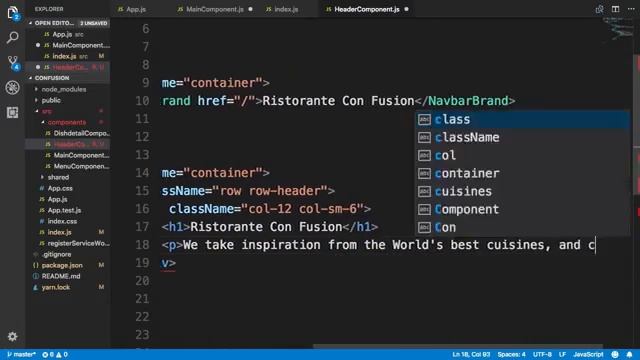Pick 'cuisines' from the suggestions list
This screenshot has width=640, height=360.
point(522,191)
